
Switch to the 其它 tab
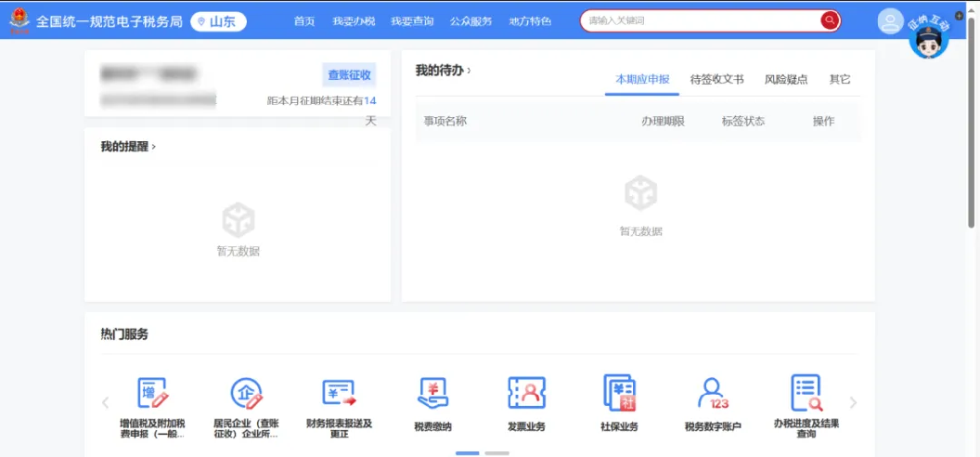click(x=840, y=79)
